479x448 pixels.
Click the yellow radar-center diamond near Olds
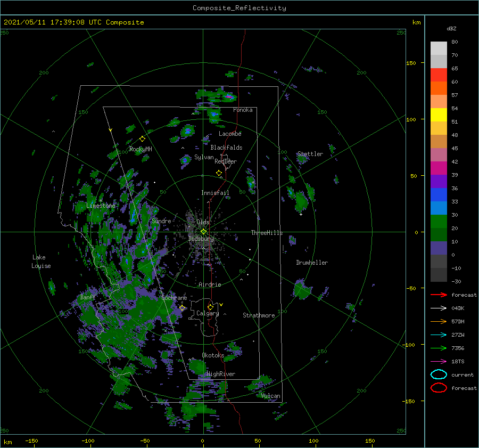coord(203,232)
